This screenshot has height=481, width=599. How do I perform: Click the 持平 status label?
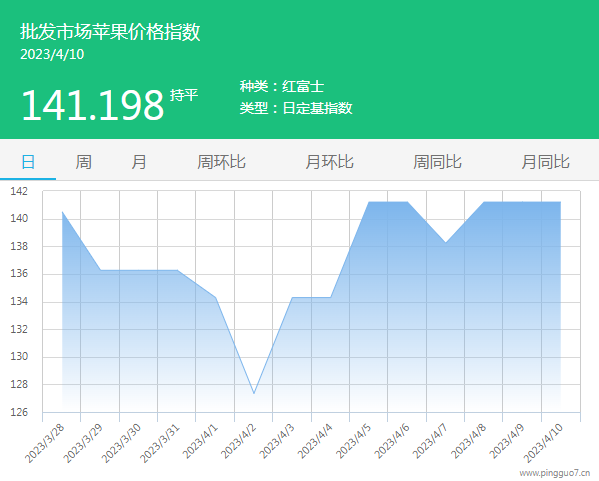click(x=184, y=95)
